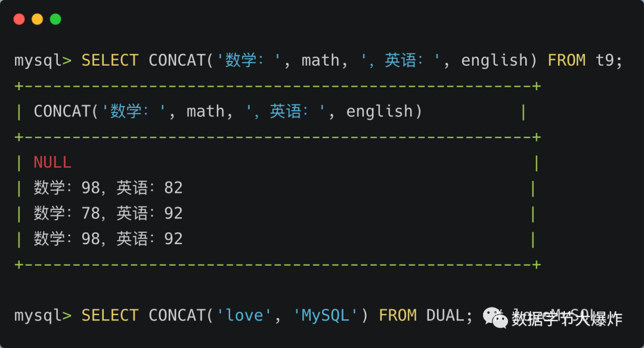
Task: Click the 'MySQL' string literal
Action: [x=326, y=316]
